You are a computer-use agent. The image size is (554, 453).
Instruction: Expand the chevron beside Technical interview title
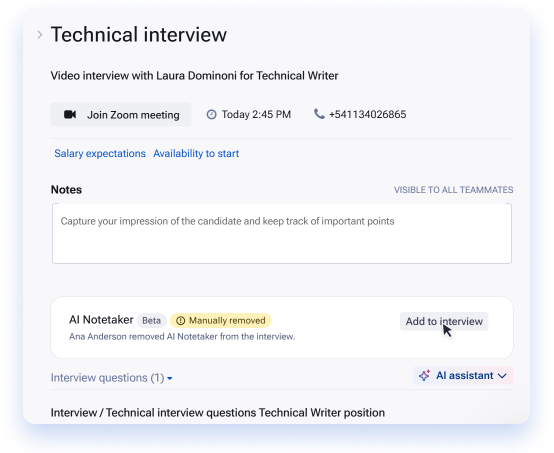[40, 35]
